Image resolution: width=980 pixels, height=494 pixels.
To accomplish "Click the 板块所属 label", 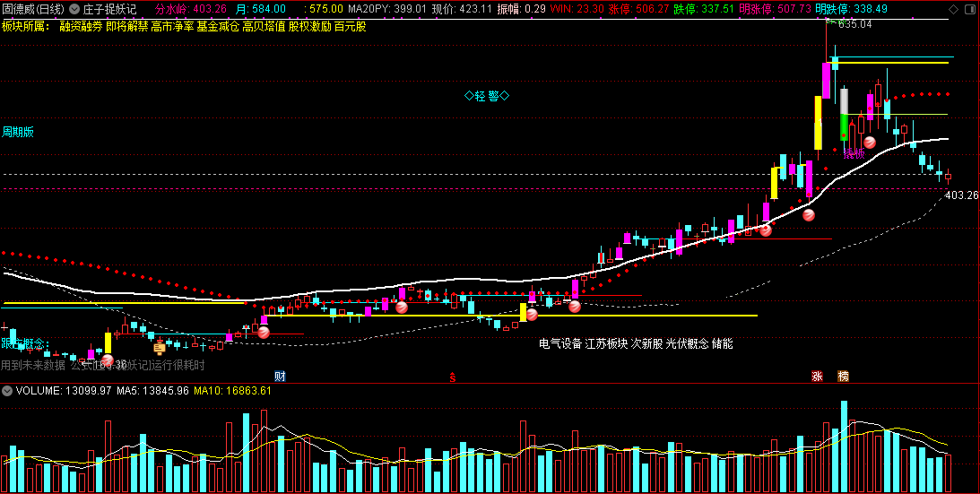I will [x=26, y=26].
